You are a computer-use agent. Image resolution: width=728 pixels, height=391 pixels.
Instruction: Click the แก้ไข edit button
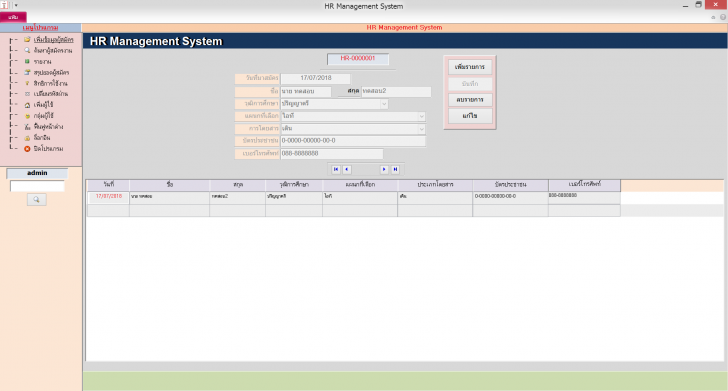tap(470, 116)
